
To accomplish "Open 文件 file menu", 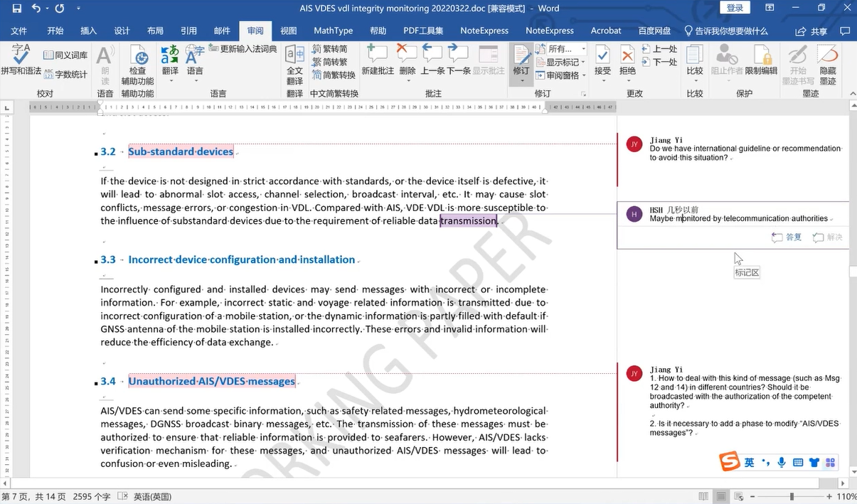I will coord(18,31).
